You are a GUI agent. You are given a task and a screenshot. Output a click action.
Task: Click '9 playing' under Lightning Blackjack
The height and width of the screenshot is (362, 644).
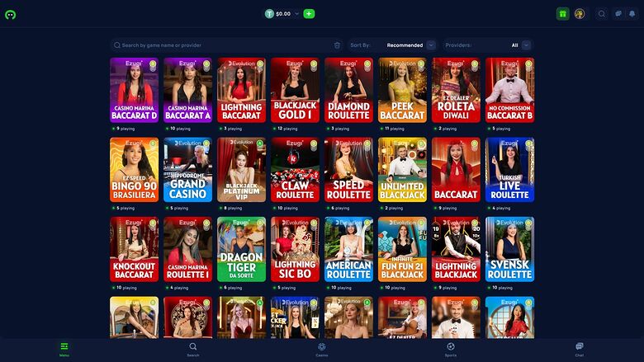coord(447,288)
